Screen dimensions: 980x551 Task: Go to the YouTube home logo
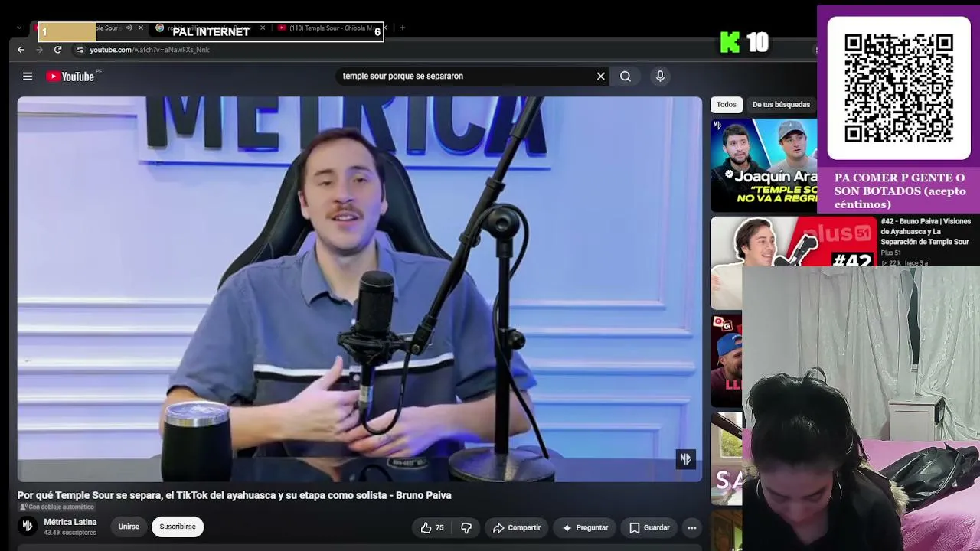pos(70,77)
